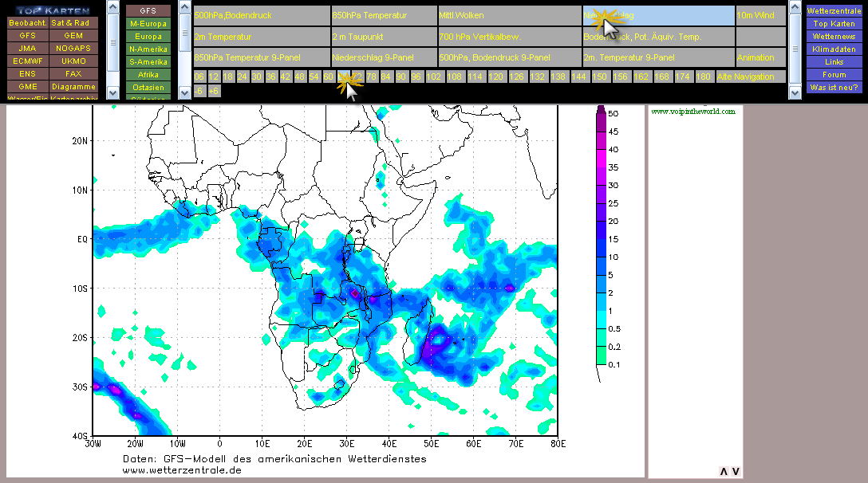Jump to forecast hour 24
This screenshot has width=868, height=483.
click(243, 77)
